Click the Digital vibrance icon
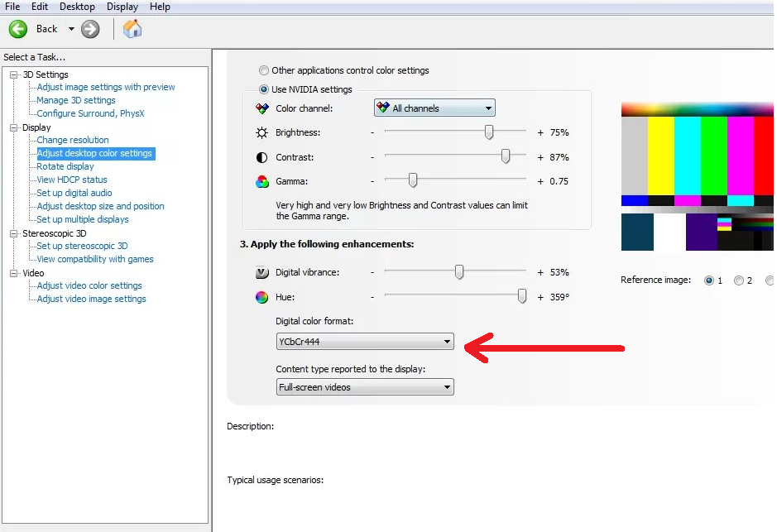777x532 pixels. pos(261,272)
